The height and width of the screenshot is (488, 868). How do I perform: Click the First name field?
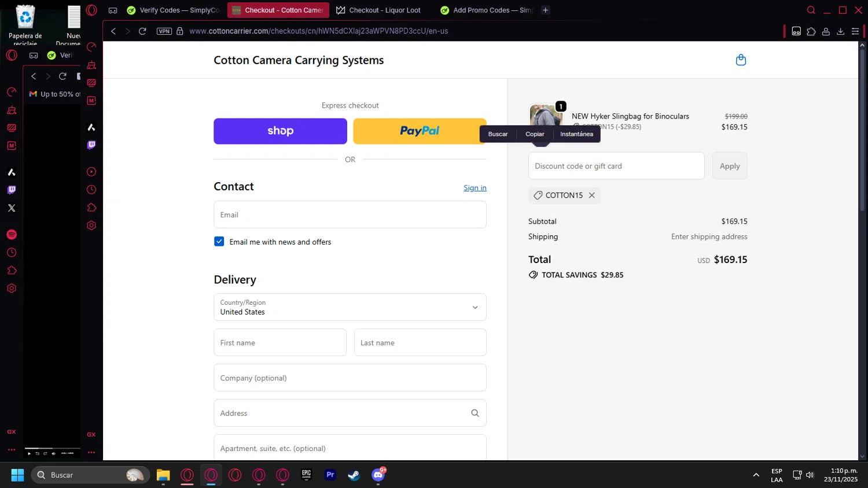280,342
